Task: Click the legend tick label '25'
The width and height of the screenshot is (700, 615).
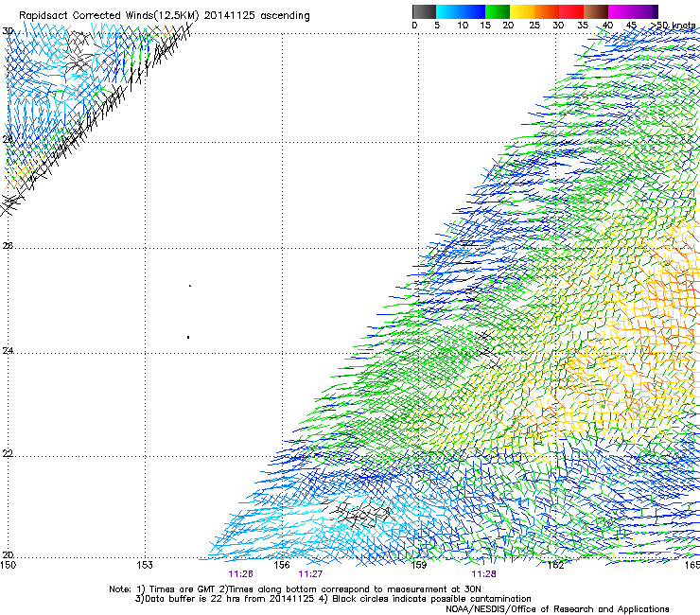Action: click(x=534, y=26)
